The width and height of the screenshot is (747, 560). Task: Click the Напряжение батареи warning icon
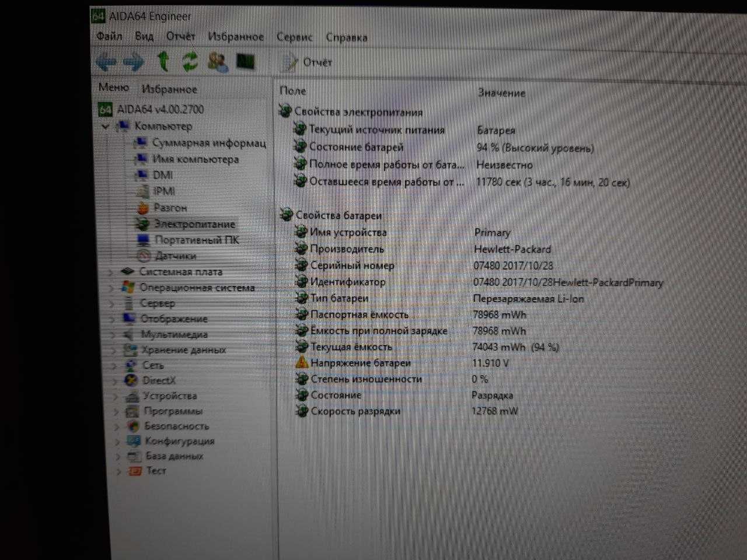(x=301, y=362)
